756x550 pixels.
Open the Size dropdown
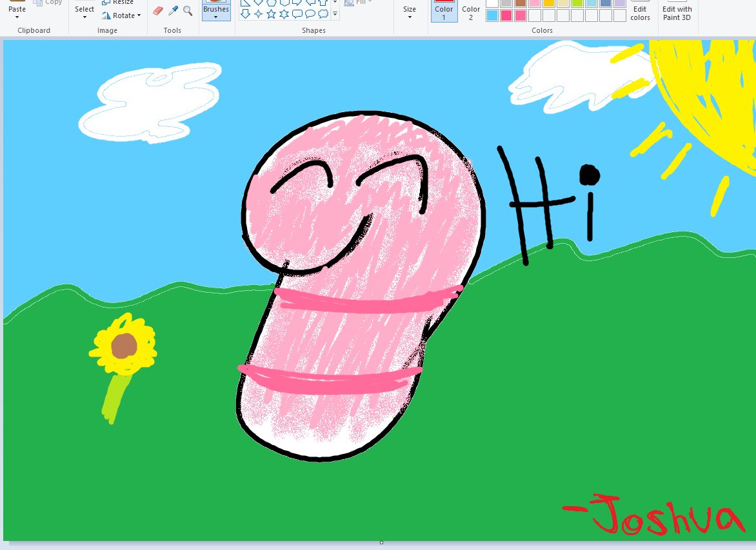[410, 17]
